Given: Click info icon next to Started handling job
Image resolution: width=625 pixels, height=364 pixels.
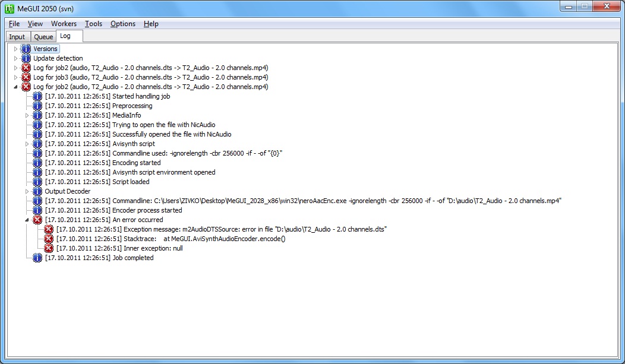Looking at the screenshot, I should click(x=37, y=96).
